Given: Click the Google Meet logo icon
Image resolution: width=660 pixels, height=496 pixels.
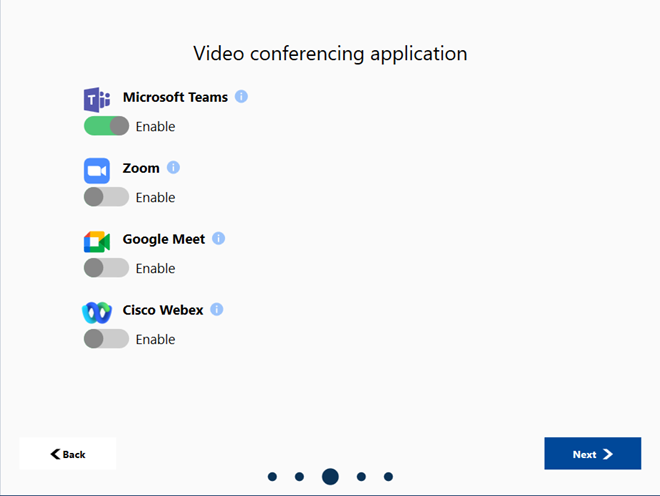Looking at the screenshot, I should [x=96, y=241].
